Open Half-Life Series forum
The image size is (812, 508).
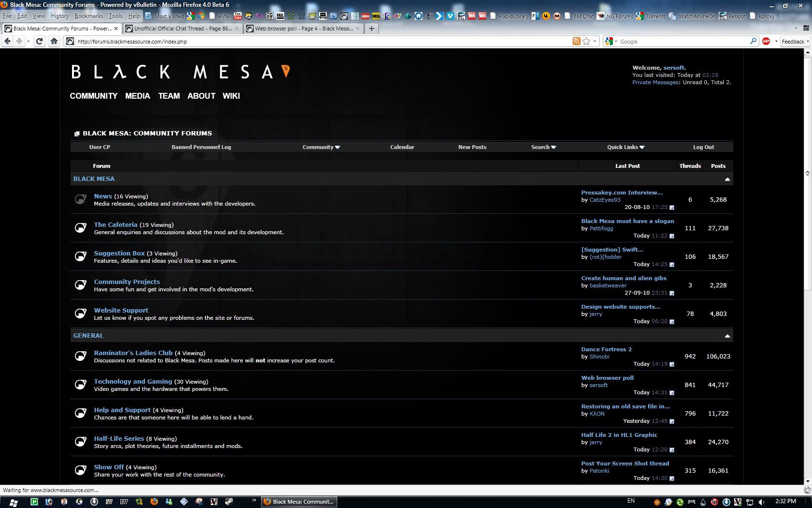(119, 439)
